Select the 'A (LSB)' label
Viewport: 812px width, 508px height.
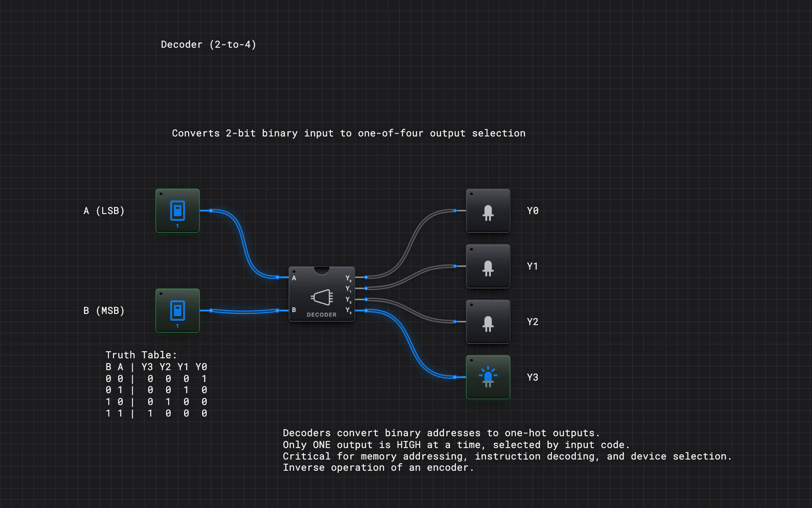click(104, 211)
